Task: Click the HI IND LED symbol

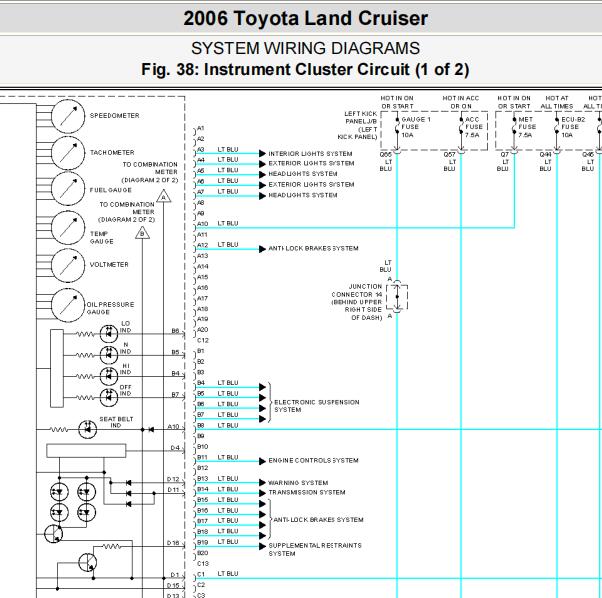Action: (109, 376)
